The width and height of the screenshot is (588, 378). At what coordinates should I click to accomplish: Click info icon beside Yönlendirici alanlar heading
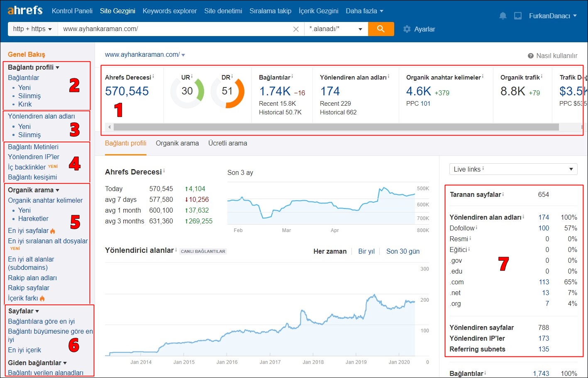tap(176, 250)
